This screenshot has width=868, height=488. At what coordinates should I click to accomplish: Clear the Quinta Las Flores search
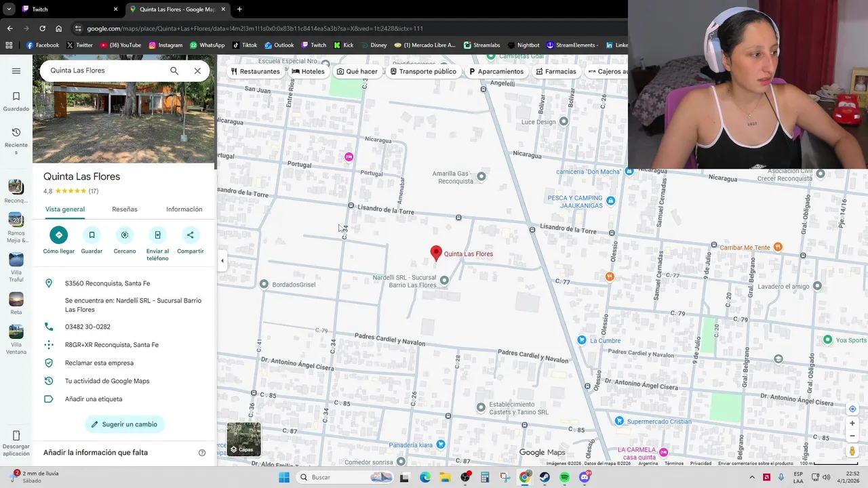[197, 70]
